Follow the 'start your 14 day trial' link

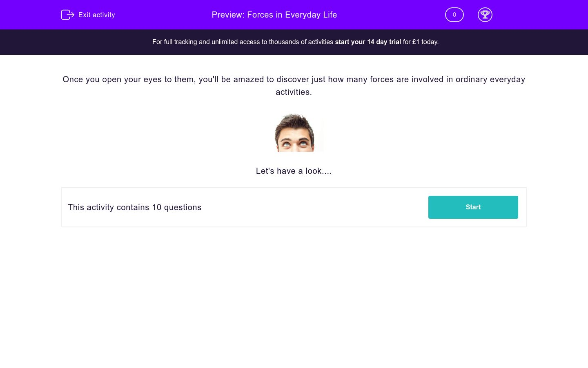pyautogui.click(x=368, y=42)
